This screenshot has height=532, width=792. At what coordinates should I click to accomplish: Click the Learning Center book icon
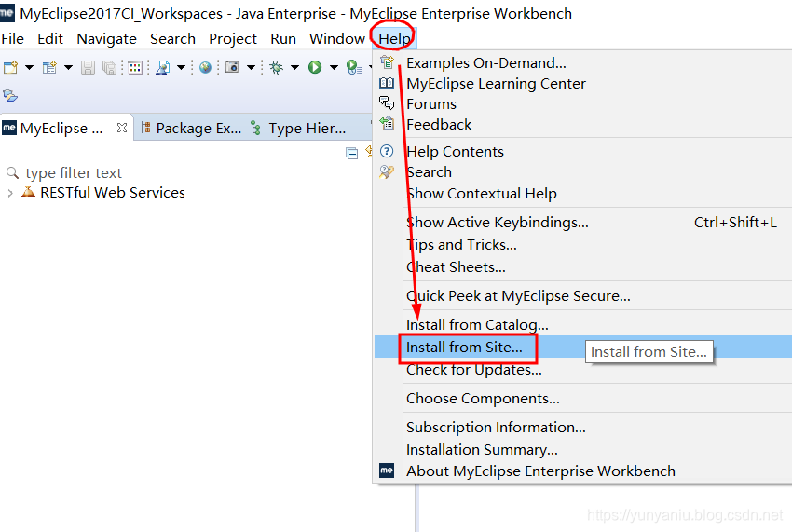(x=387, y=83)
